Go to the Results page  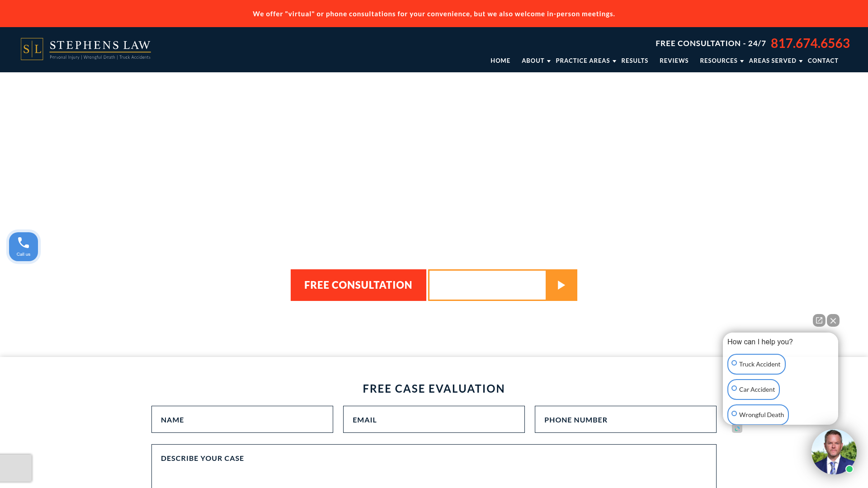(x=634, y=61)
